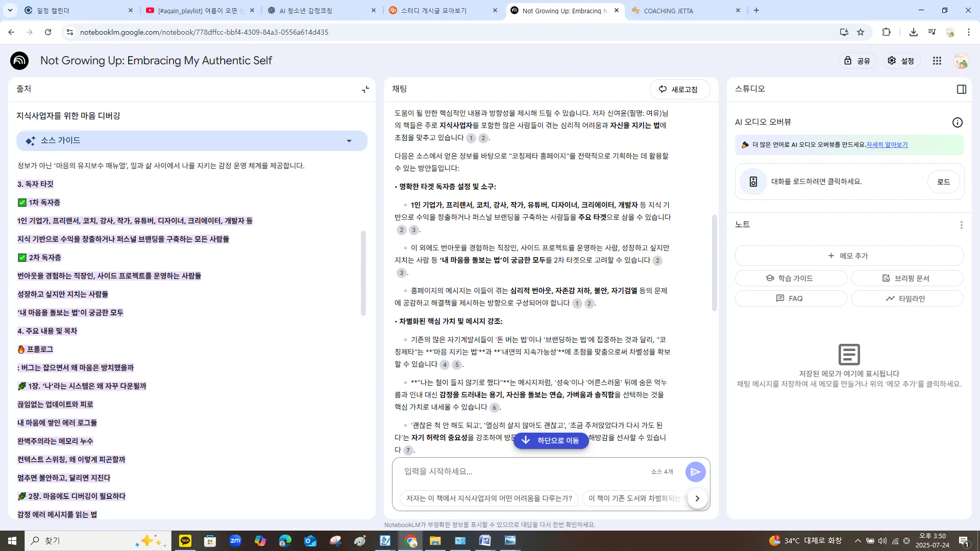Image resolution: width=980 pixels, height=551 pixels.
Task: Show more suggested questions with the chevron
Action: pyautogui.click(x=697, y=498)
